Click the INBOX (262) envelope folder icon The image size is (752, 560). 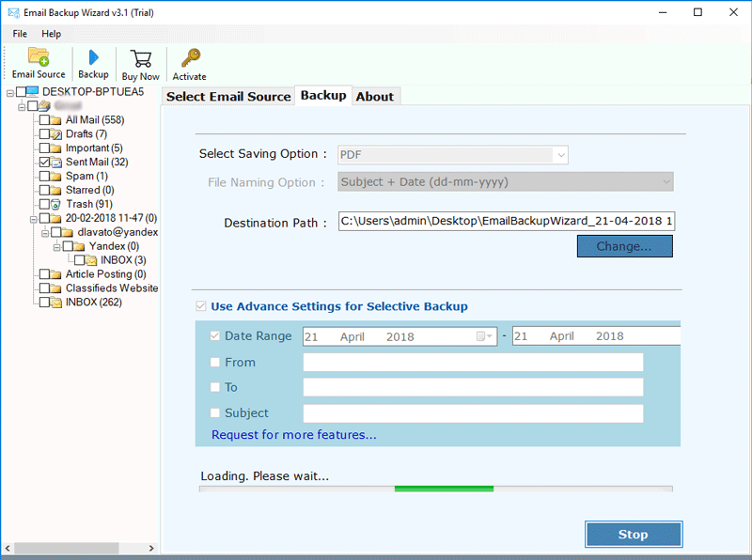[56, 303]
